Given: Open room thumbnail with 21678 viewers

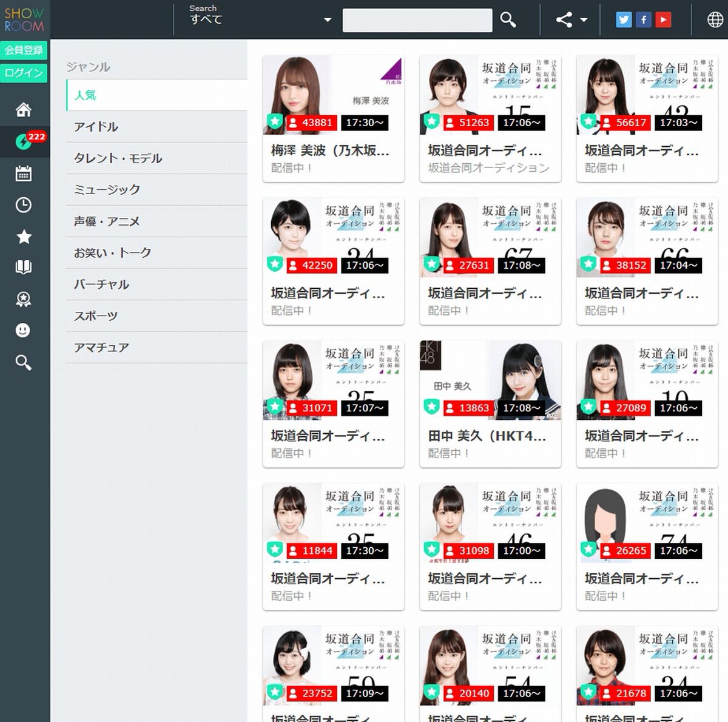Looking at the screenshot, I should [647, 665].
